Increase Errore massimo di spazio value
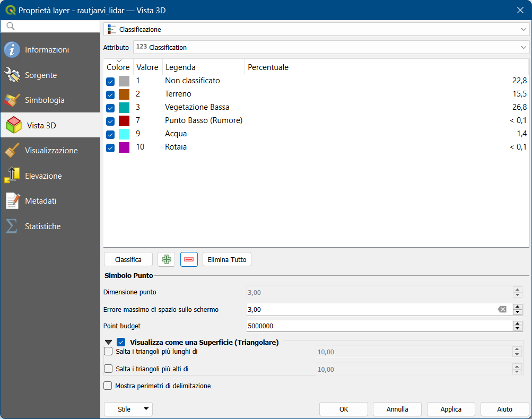 point(517,307)
